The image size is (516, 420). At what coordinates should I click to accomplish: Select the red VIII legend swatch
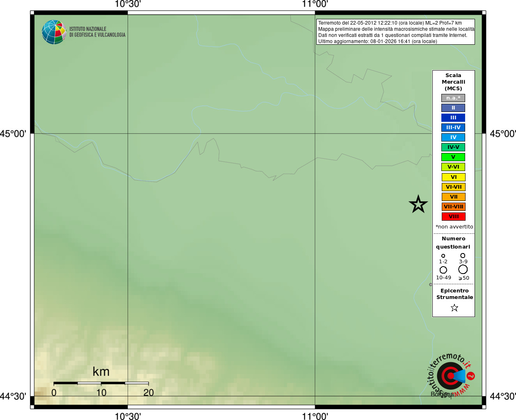click(453, 217)
